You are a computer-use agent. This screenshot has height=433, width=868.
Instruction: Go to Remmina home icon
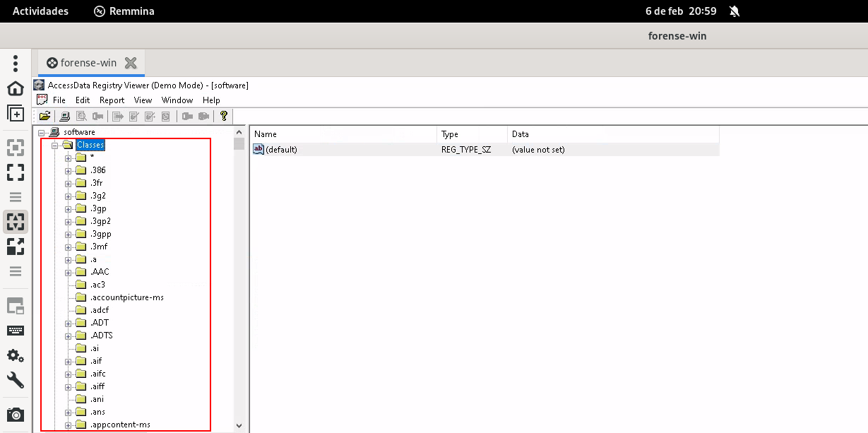pyautogui.click(x=16, y=88)
